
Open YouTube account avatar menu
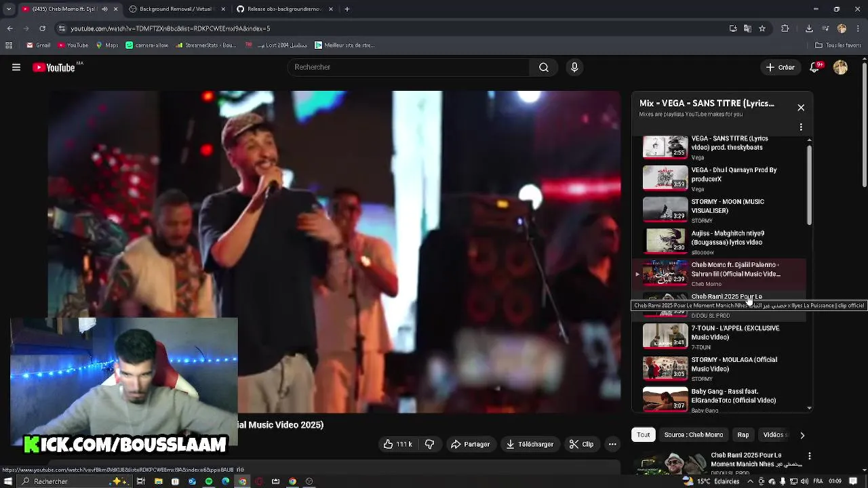coord(840,67)
